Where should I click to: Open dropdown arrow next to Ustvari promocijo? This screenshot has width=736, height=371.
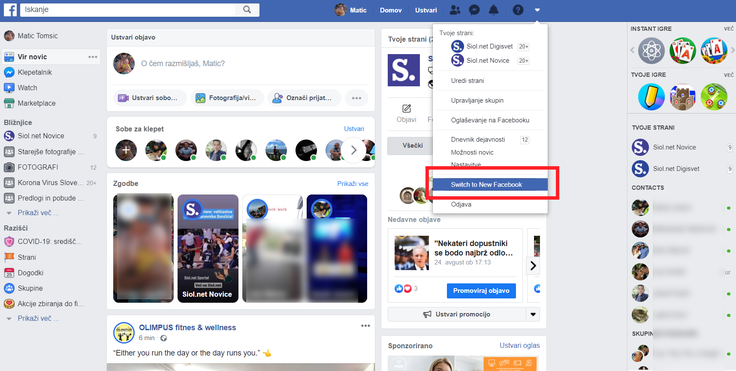[533, 314]
